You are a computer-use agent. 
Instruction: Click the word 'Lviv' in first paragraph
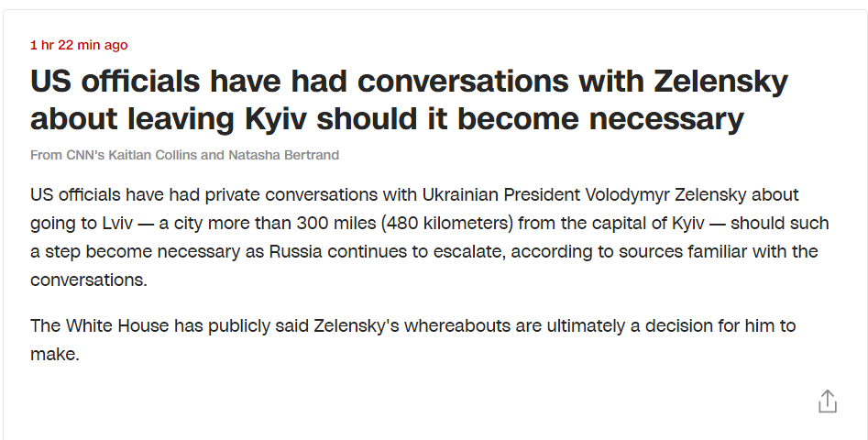tap(117, 223)
